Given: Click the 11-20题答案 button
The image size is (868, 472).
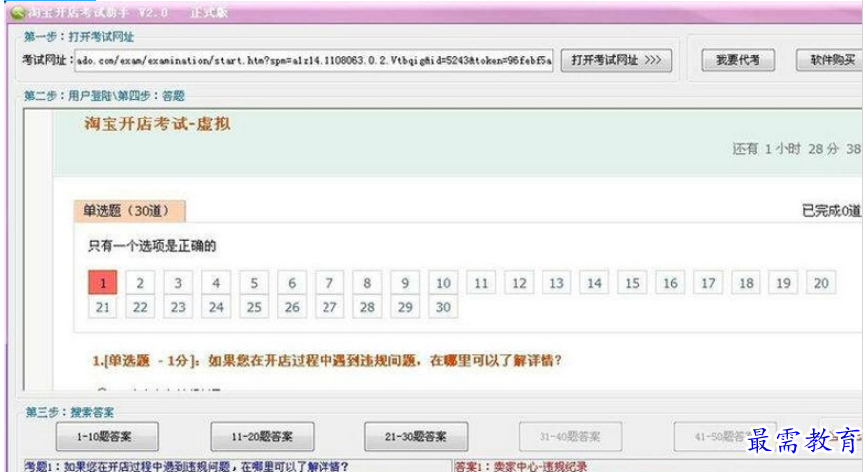Looking at the screenshot, I should (x=262, y=436).
